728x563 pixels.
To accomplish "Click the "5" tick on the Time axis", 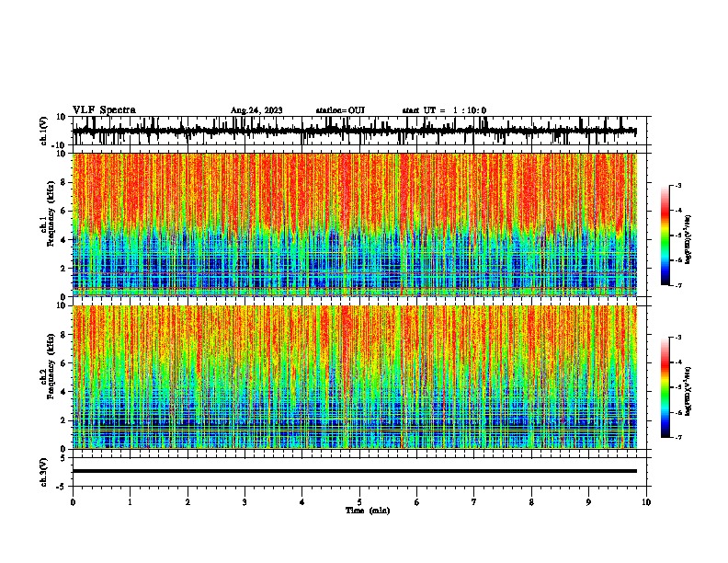I will click(359, 502).
